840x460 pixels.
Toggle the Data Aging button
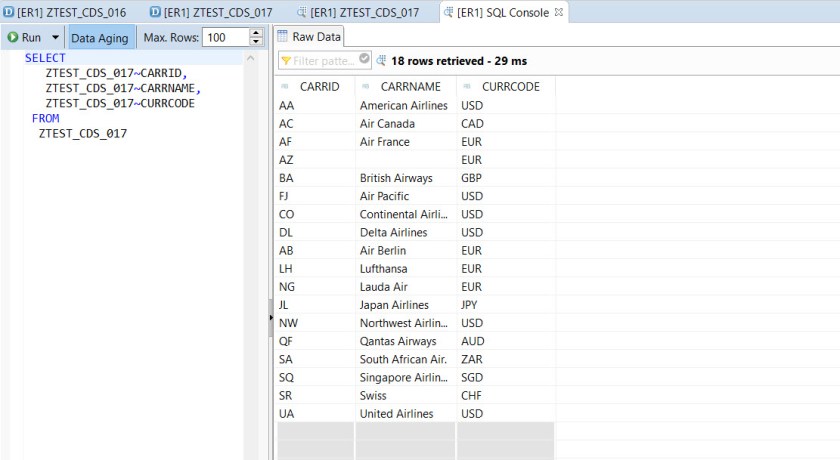click(x=100, y=38)
